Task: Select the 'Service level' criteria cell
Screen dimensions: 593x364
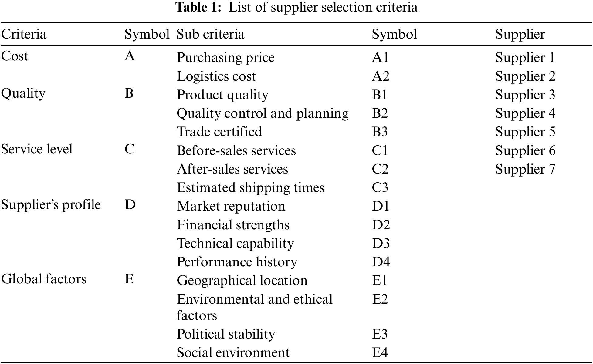Action: tap(37, 149)
